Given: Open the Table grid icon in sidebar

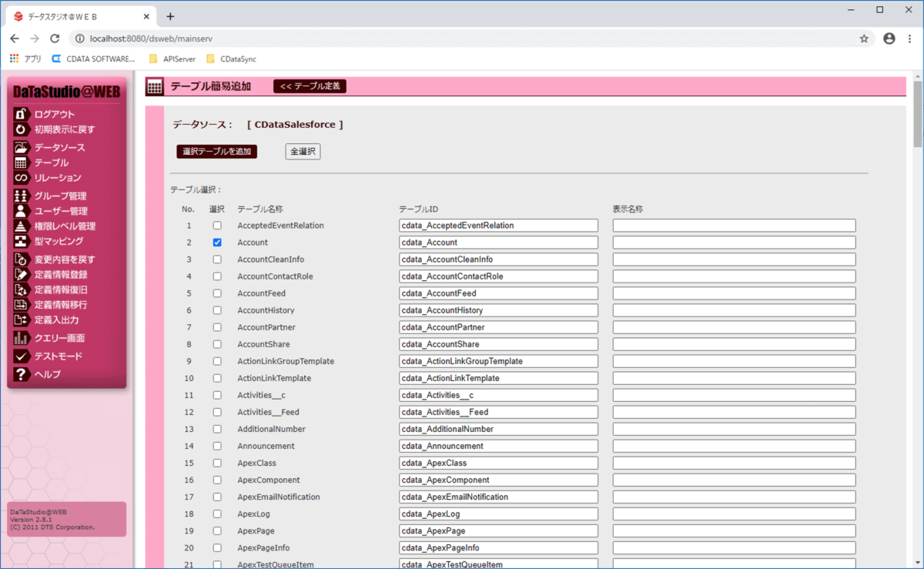Looking at the screenshot, I should [x=21, y=162].
